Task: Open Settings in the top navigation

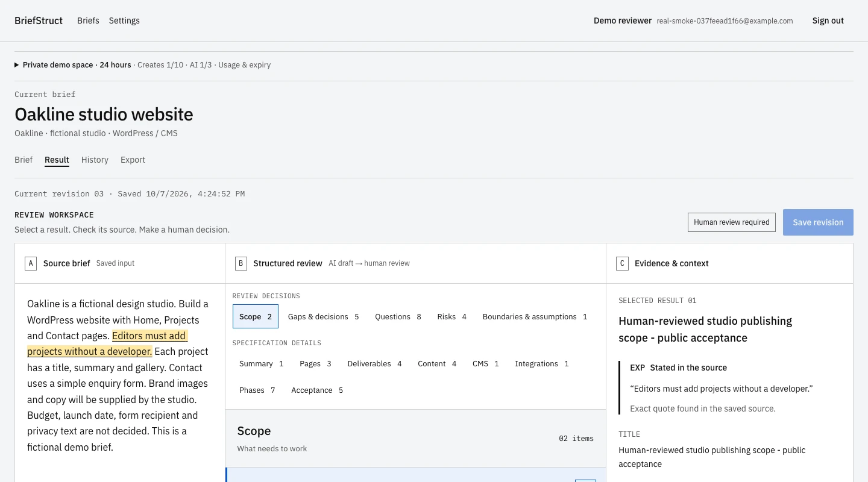Action: pyautogui.click(x=124, y=20)
